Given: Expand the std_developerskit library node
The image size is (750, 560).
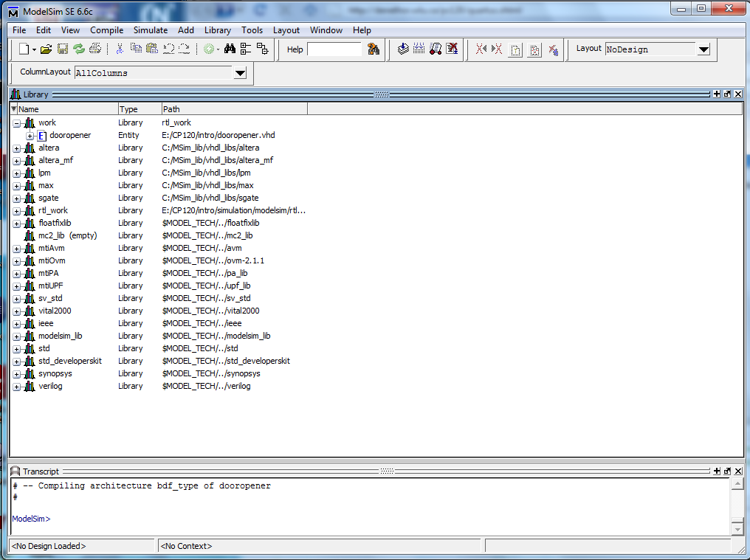Looking at the screenshot, I should 17,362.
